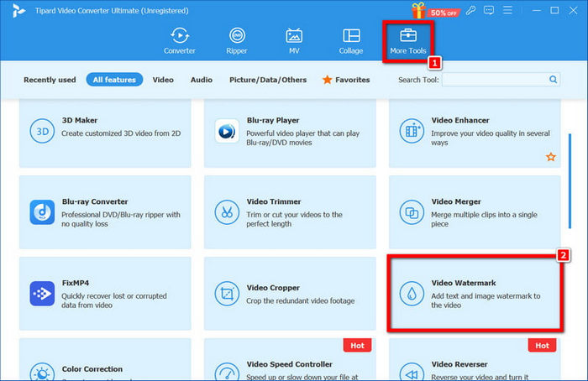Click the Video Reverser rewind icon
The height and width of the screenshot is (381, 588).
coord(412,372)
